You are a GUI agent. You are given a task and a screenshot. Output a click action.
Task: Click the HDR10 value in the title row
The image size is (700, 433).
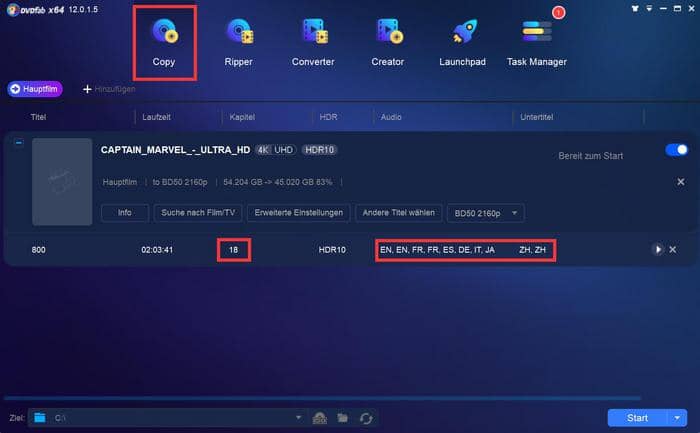tap(332, 250)
